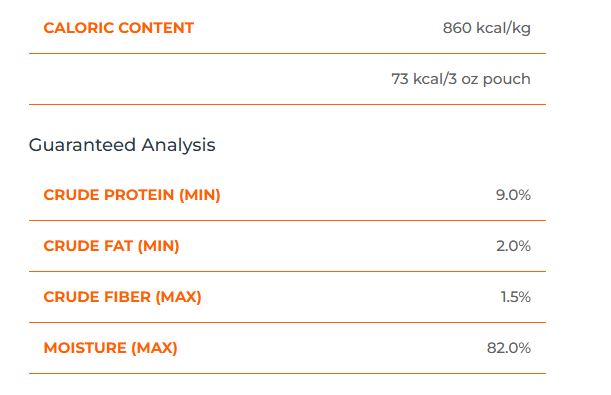Viewport: 611px width, 395px height.
Task: Click the word CONTENT in the first row
Action: pyautogui.click(x=156, y=28)
